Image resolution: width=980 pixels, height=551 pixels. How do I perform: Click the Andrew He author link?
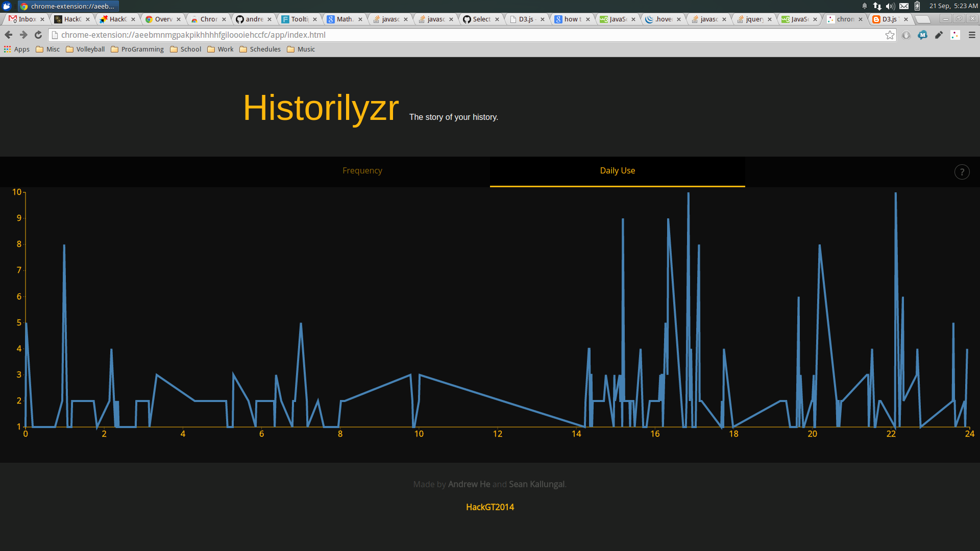[x=469, y=484]
